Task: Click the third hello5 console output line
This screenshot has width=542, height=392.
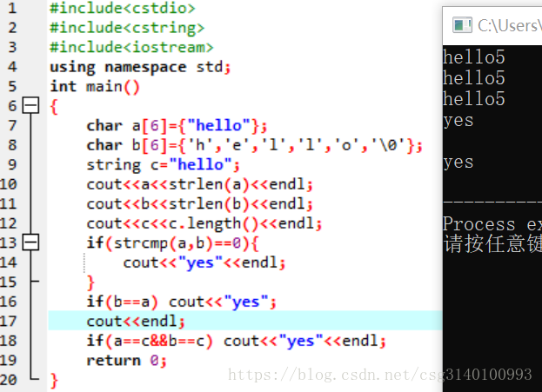Action: 474,99
